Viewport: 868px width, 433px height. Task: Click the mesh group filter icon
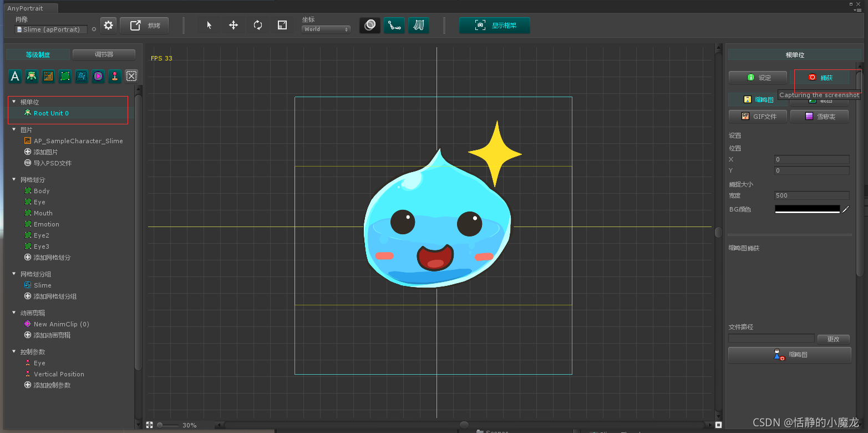click(x=82, y=76)
